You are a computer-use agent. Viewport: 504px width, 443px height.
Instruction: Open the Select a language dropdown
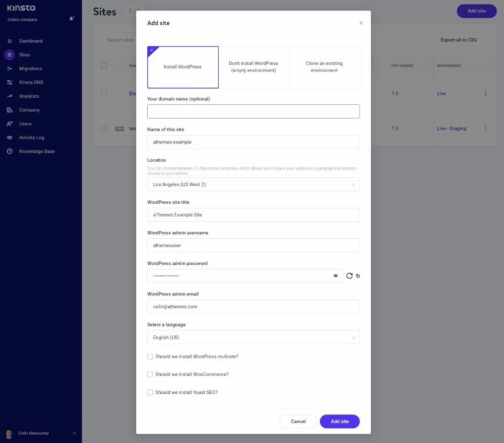coord(253,337)
